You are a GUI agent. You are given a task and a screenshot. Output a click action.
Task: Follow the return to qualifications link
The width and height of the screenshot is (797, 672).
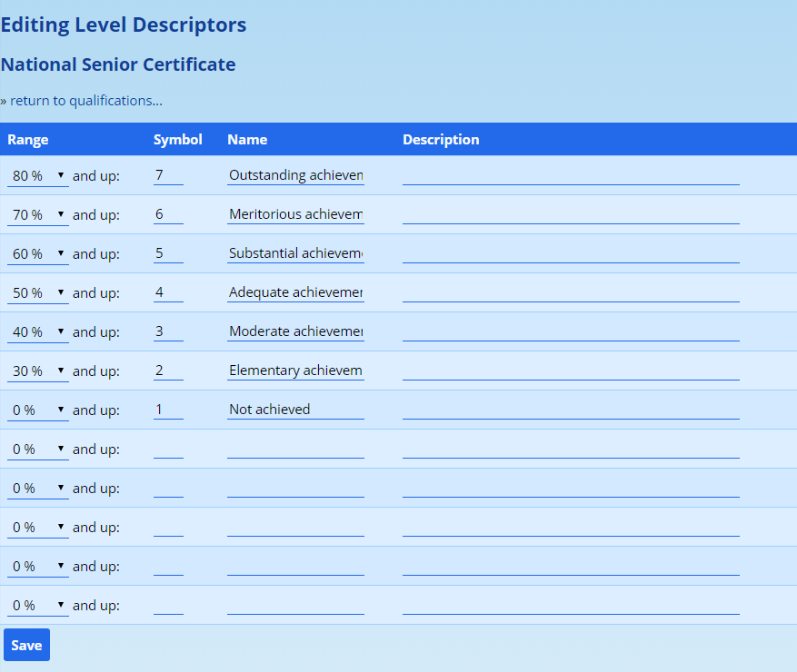(86, 101)
